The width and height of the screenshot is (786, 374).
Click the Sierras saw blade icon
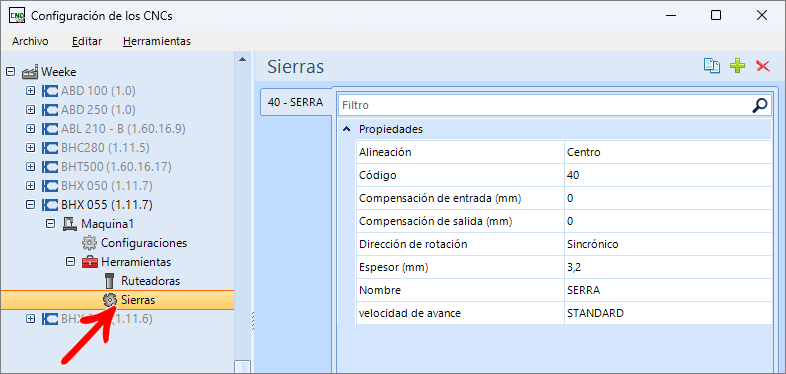pos(109,300)
